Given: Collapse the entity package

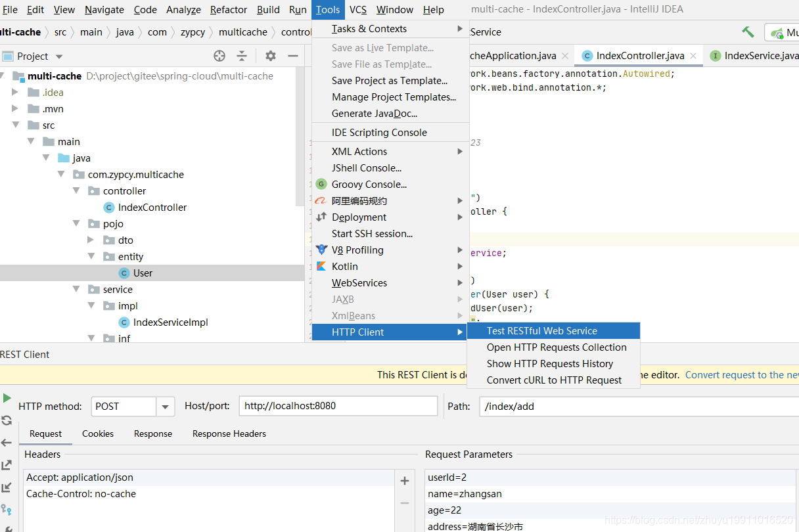Looking at the screenshot, I should (x=91, y=257).
